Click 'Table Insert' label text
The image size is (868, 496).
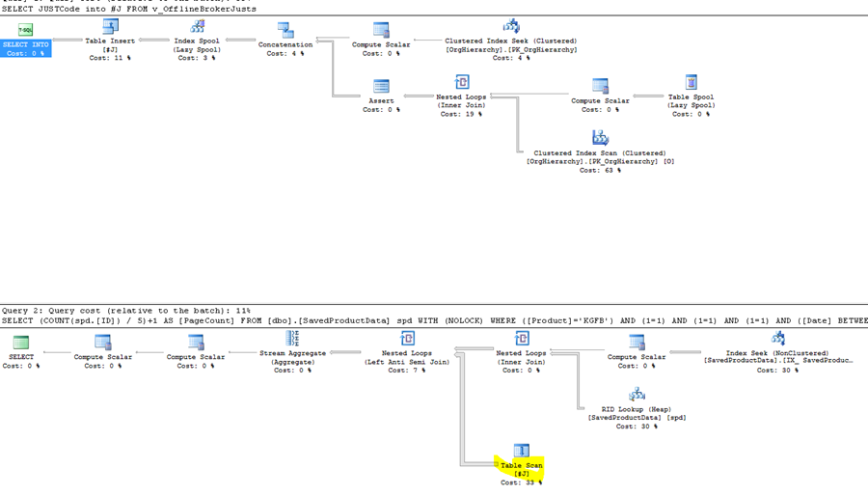[x=110, y=41]
